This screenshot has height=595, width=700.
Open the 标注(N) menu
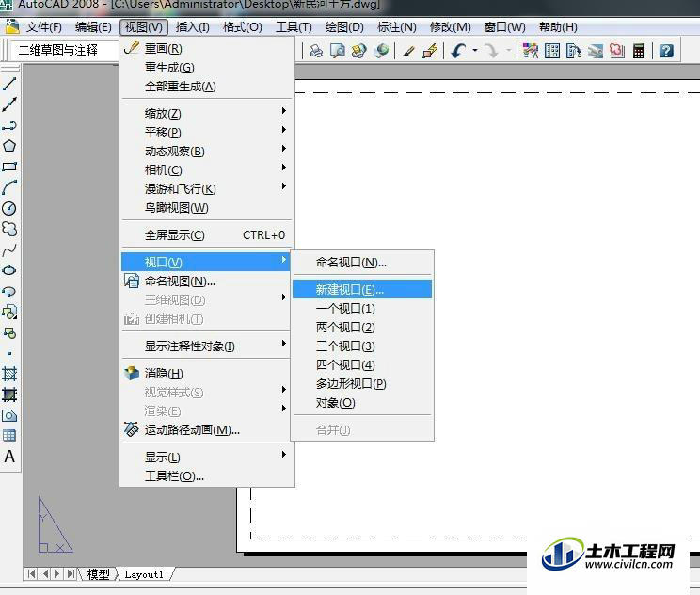tap(397, 27)
